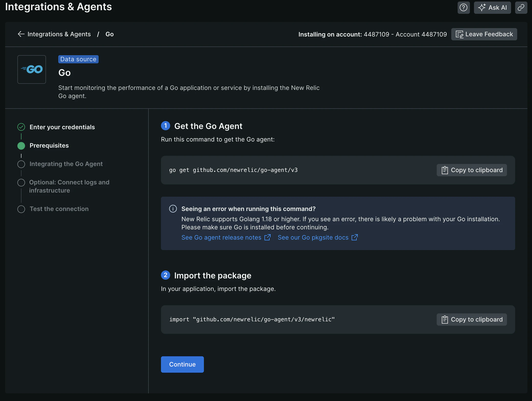Open Integrating the Go Agent step
This screenshot has height=401, width=532.
(x=66, y=164)
